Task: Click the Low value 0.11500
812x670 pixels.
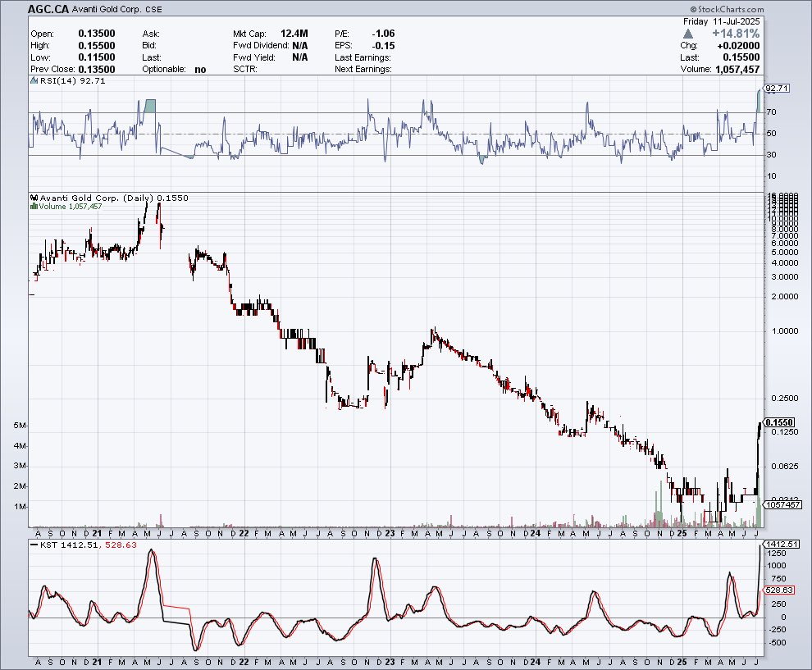Action: (x=97, y=57)
